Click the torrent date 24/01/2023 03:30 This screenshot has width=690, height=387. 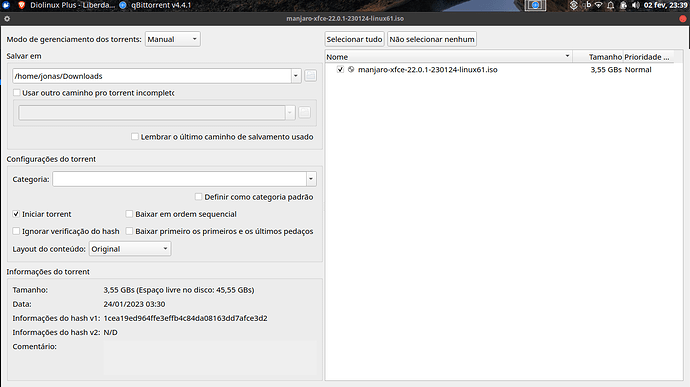coord(134,304)
